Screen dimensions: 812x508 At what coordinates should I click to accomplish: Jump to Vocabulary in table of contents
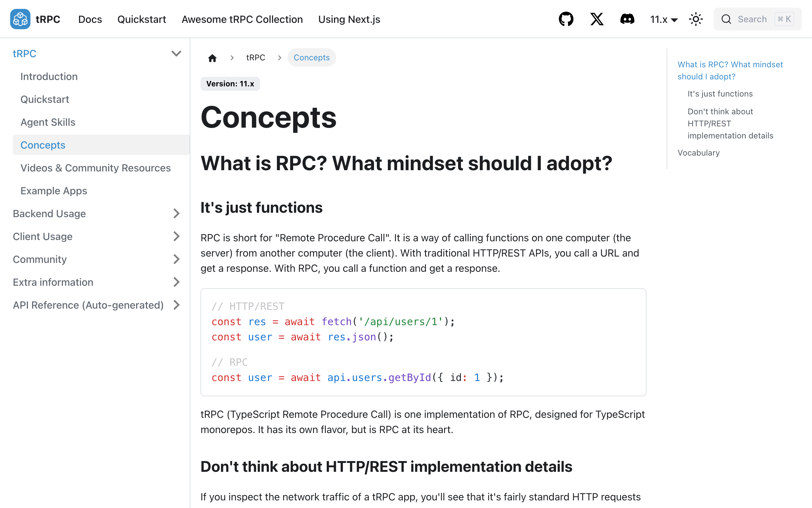pos(698,153)
